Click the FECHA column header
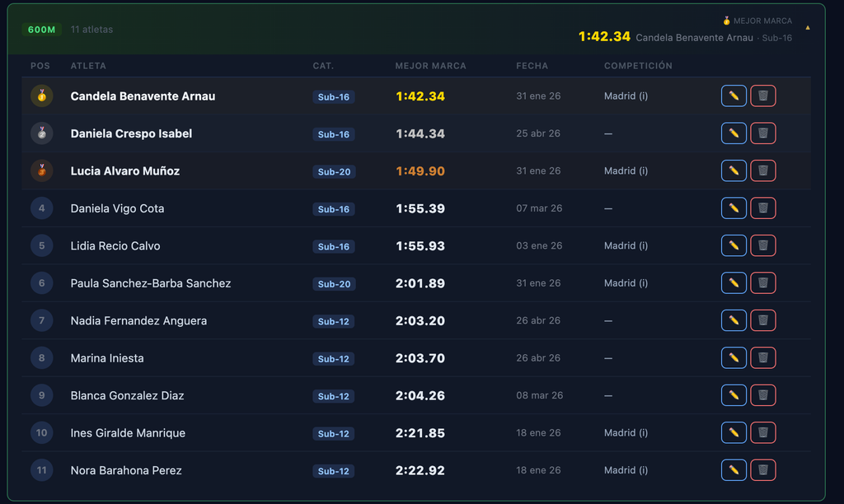This screenshot has width=844, height=504. point(532,66)
